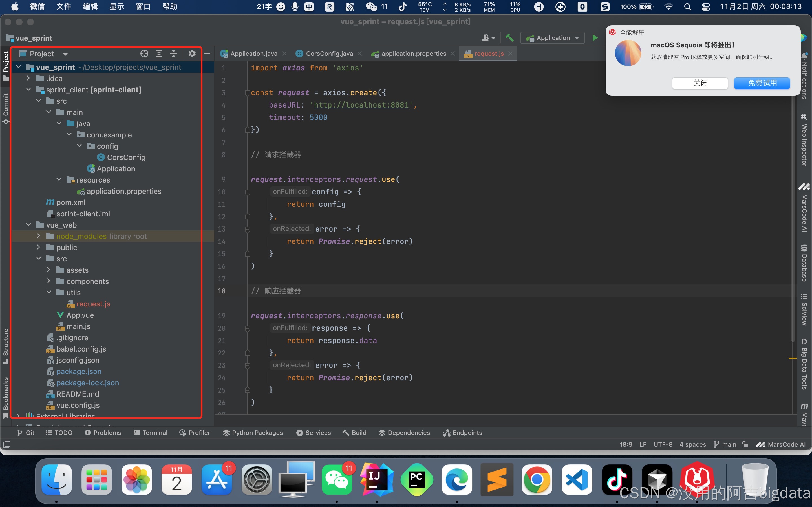Toggle fold marker on line 3
Screen dimensions: 812x507
point(247,93)
